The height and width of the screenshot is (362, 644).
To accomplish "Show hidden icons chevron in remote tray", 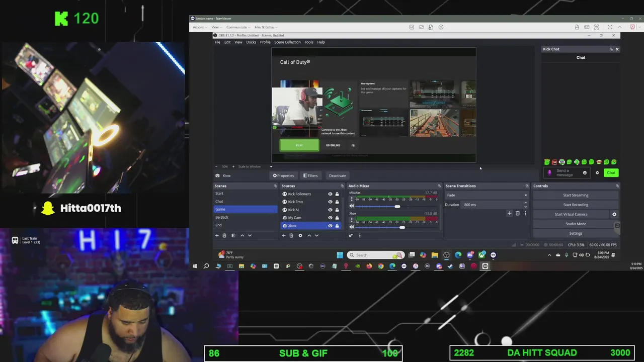I will (549, 255).
